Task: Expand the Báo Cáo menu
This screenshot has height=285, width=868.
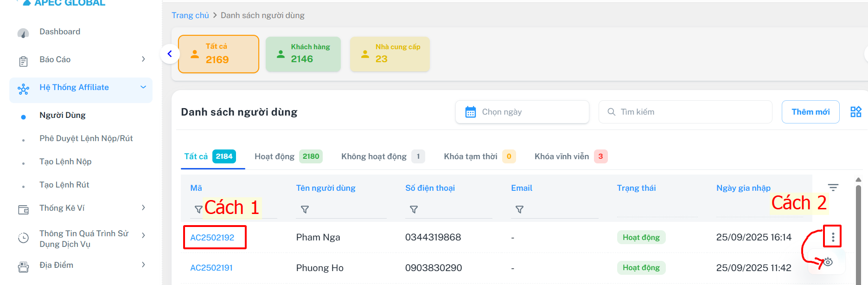Action: tap(143, 59)
